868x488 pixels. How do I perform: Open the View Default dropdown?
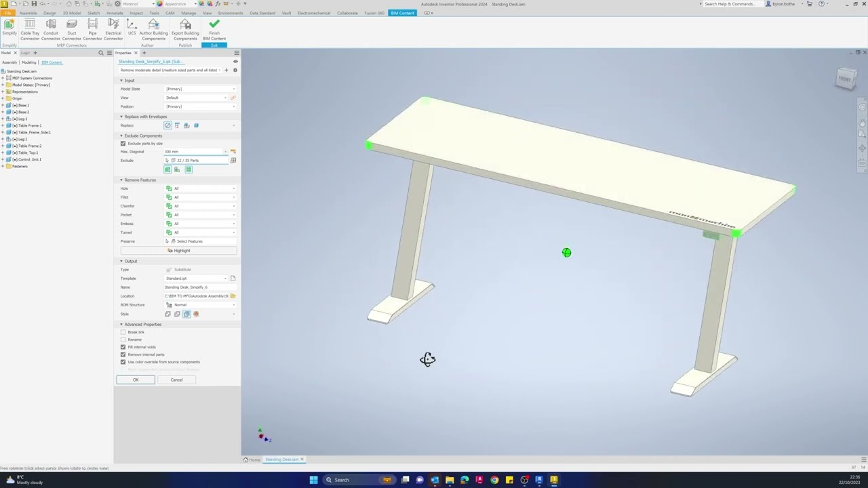pos(196,98)
